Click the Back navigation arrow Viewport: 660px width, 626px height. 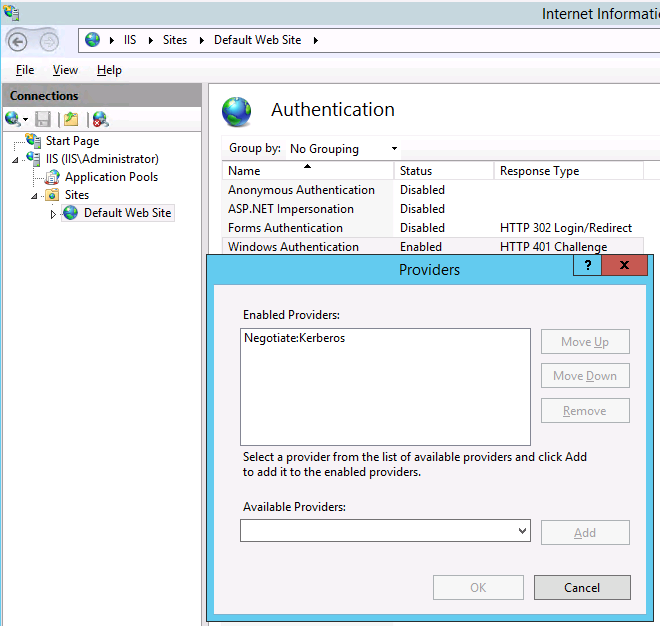pyautogui.click(x=18, y=42)
